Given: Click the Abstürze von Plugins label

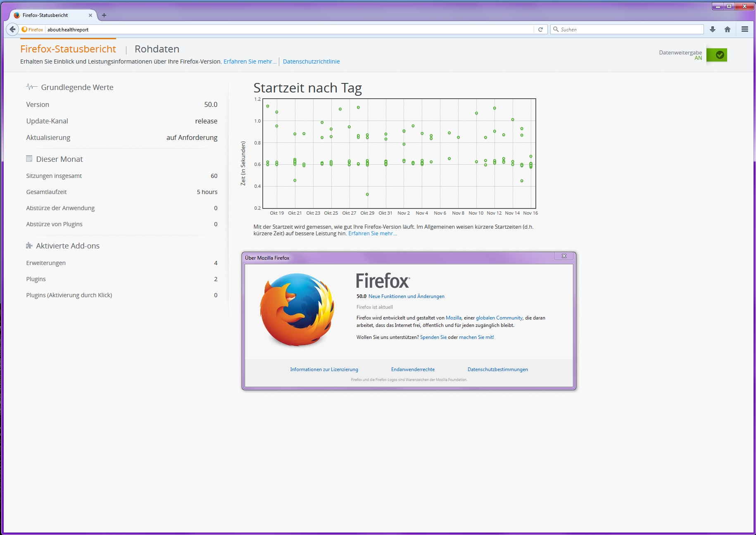Looking at the screenshot, I should pyautogui.click(x=54, y=224).
